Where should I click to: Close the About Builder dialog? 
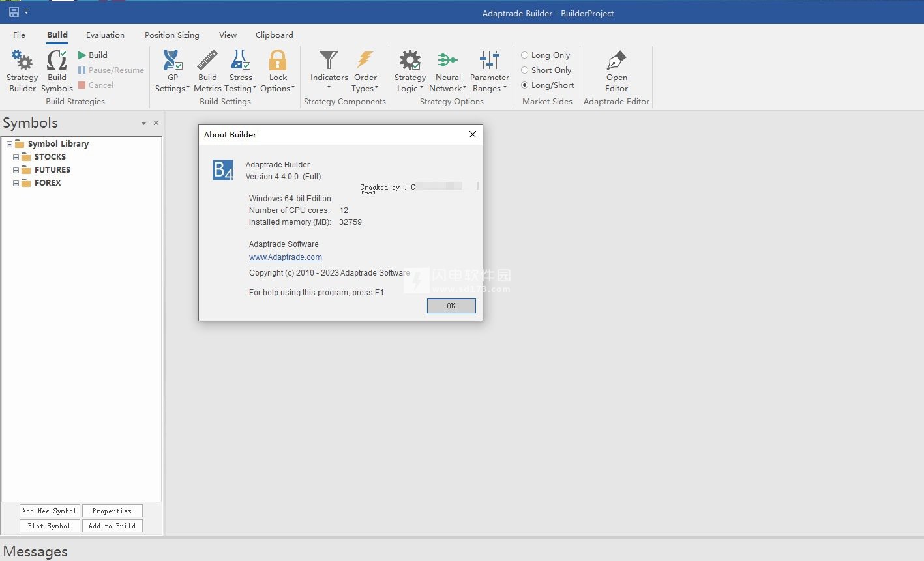tap(473, 134)
